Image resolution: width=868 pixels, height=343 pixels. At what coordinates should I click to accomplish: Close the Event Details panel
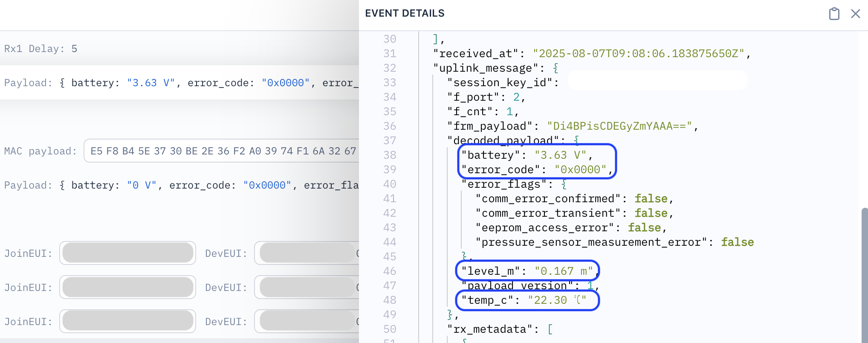(855, 14)
